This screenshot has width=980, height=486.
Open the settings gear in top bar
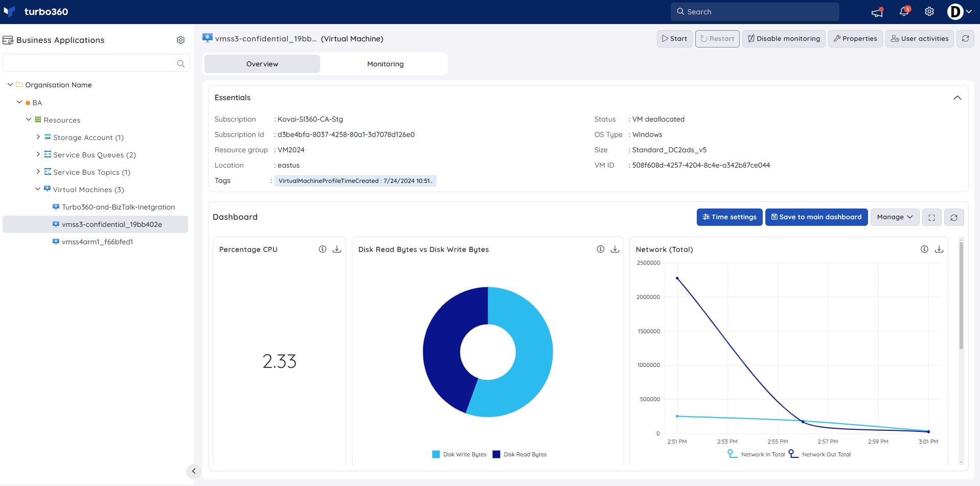pyautogui.click(x=929, y=12)
